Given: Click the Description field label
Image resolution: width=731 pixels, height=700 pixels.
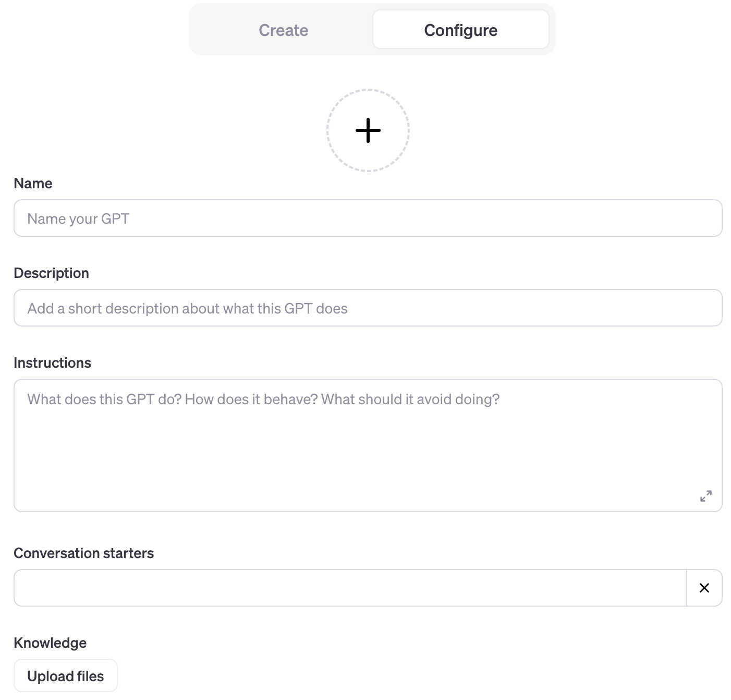Looking at the screenshot, I should pos(51,273).
